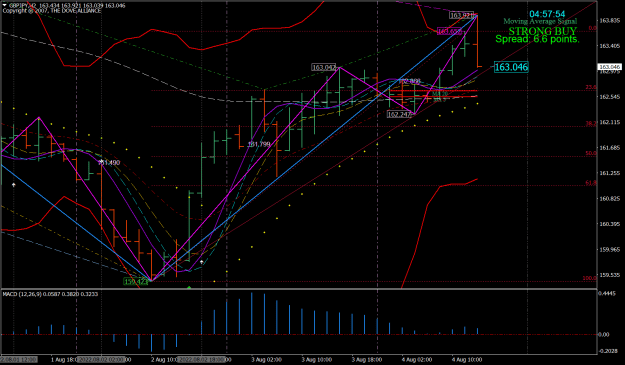
Task: Select the 163.835 price scale value
Action: pos(609,20)
